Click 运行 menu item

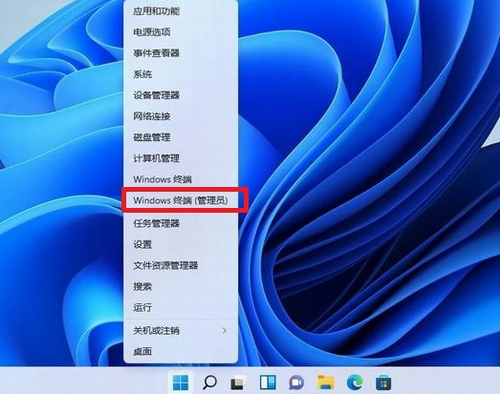(x=181, y=307)
